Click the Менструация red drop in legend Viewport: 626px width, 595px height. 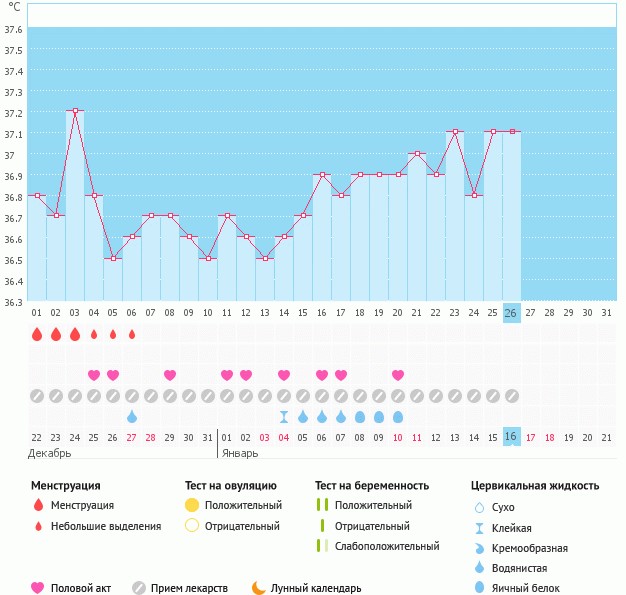coord(38,506)
